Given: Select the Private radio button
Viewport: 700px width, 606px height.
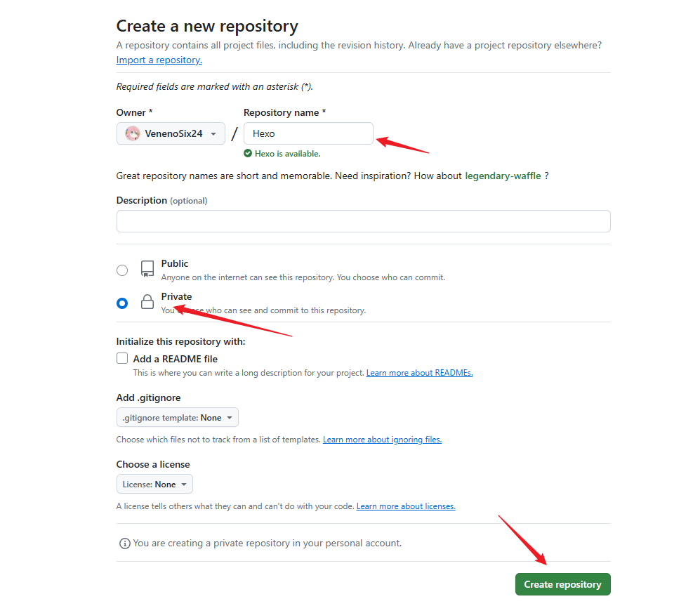Looking at the screenshot, I should (x=122, y=303).
